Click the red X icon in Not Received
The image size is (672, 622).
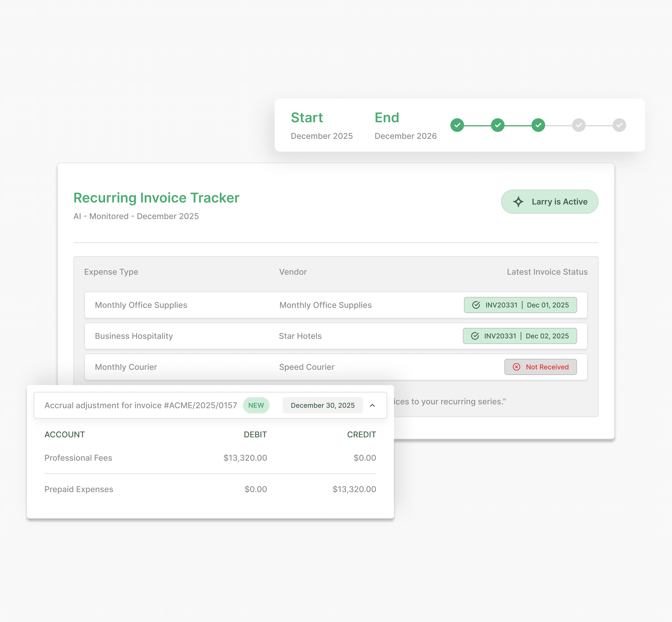[516, 367]
